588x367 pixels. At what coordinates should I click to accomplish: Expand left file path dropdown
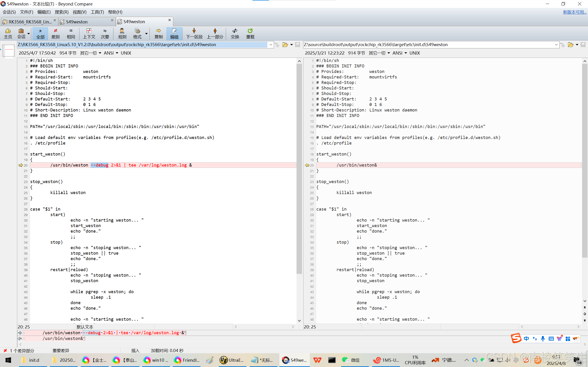click(271, 45)
